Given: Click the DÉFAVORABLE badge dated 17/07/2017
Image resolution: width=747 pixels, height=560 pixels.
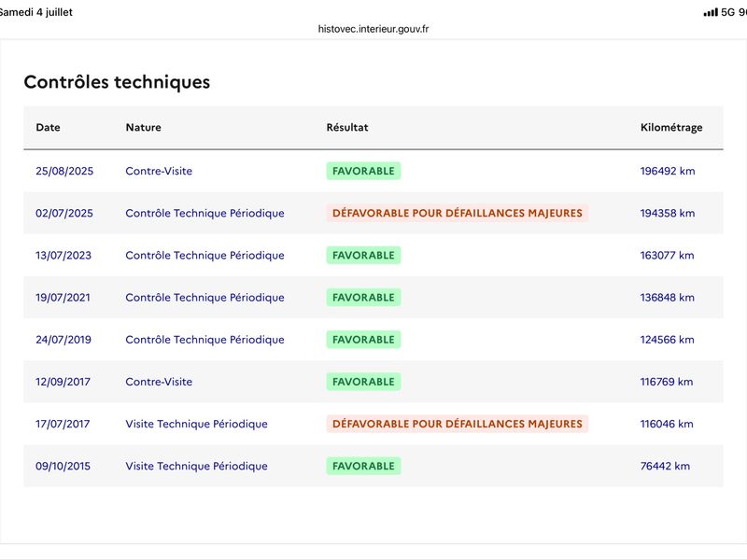Looking at the screenshot, I should tap(458, 424).
